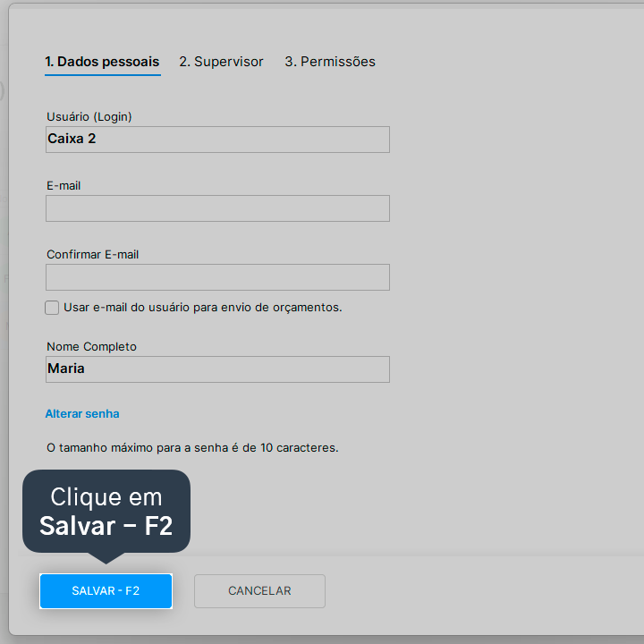Click into the empty E-mail field

[x=217, y=208]
